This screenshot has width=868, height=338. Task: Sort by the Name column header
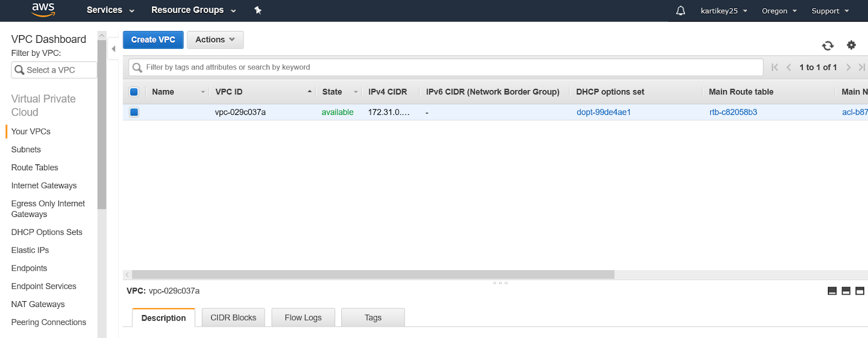[x=177, y=92]
